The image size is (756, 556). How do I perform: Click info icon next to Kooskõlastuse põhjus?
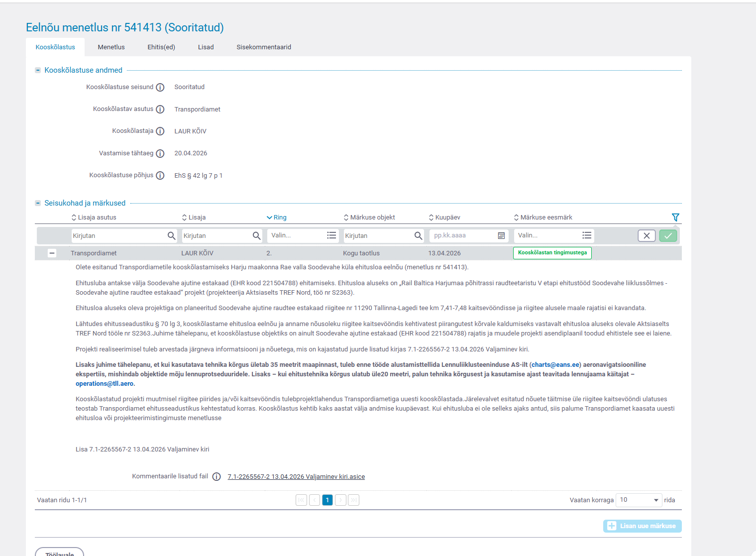pos(160,176)
